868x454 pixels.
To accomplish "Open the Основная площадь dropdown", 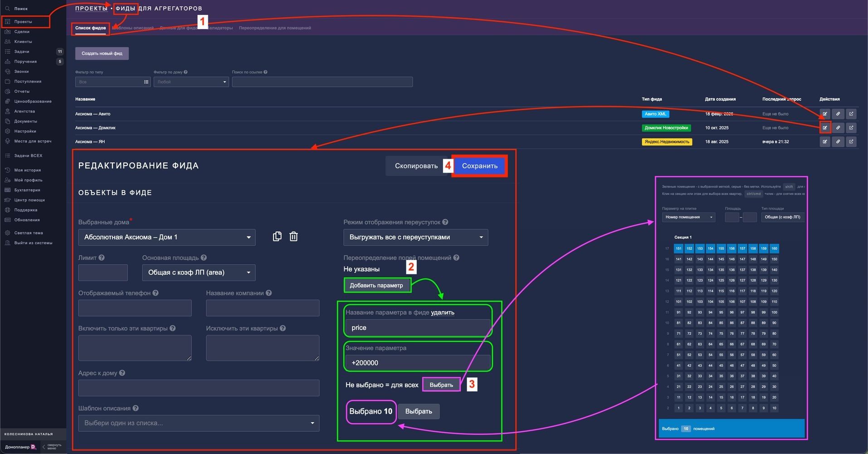I will point(199,272).
